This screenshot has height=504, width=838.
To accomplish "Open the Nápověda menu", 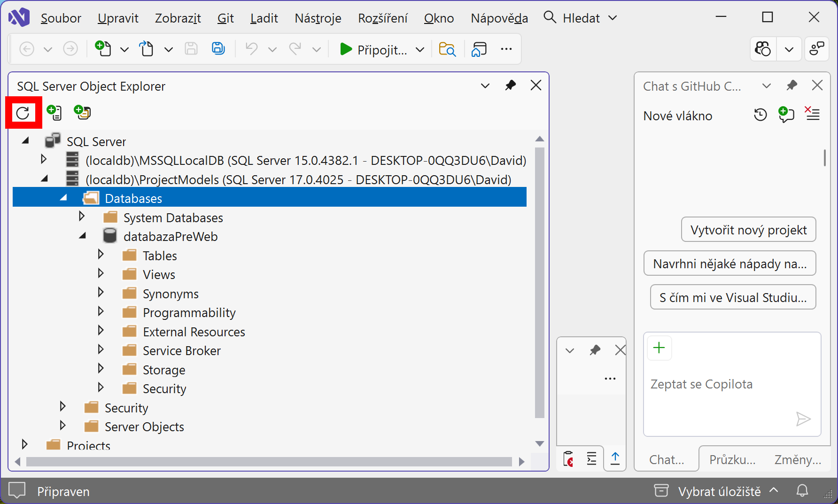I will [x=499, y=18].
